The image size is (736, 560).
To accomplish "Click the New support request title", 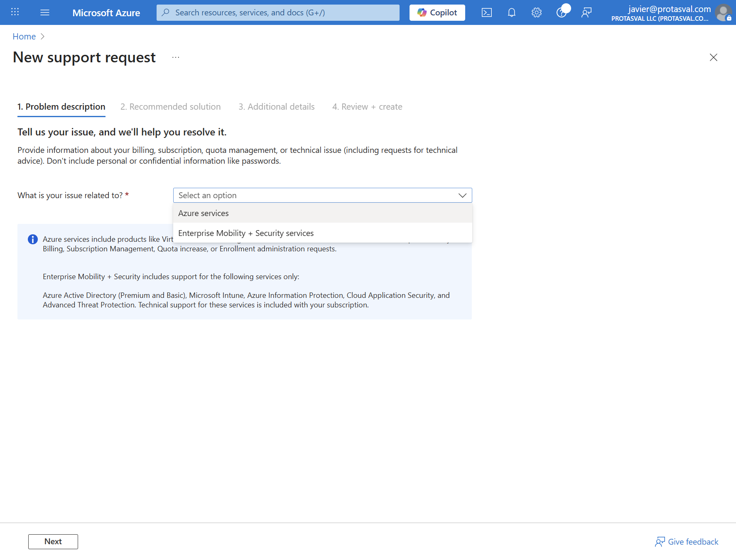I will point(84,57).
